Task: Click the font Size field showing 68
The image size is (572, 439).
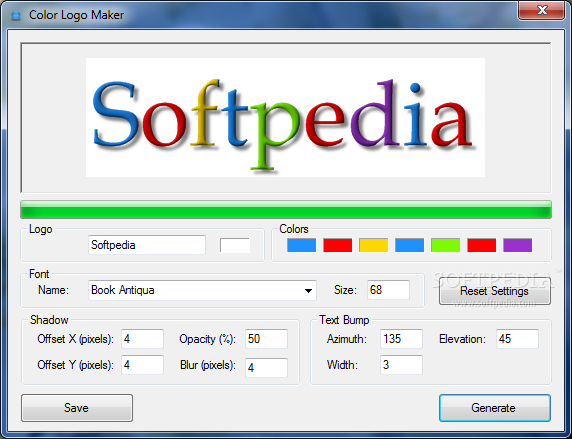Action: click(389, 290)
